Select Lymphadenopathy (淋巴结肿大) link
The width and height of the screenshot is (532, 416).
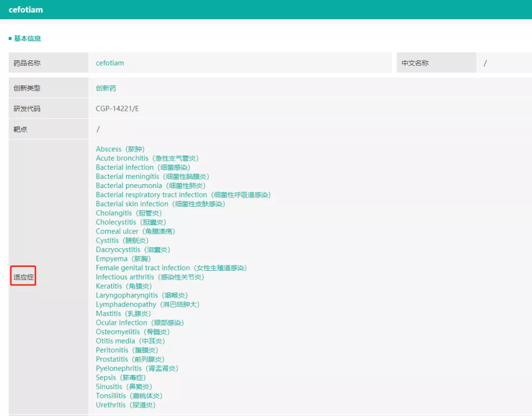click(x=148, y=305)
